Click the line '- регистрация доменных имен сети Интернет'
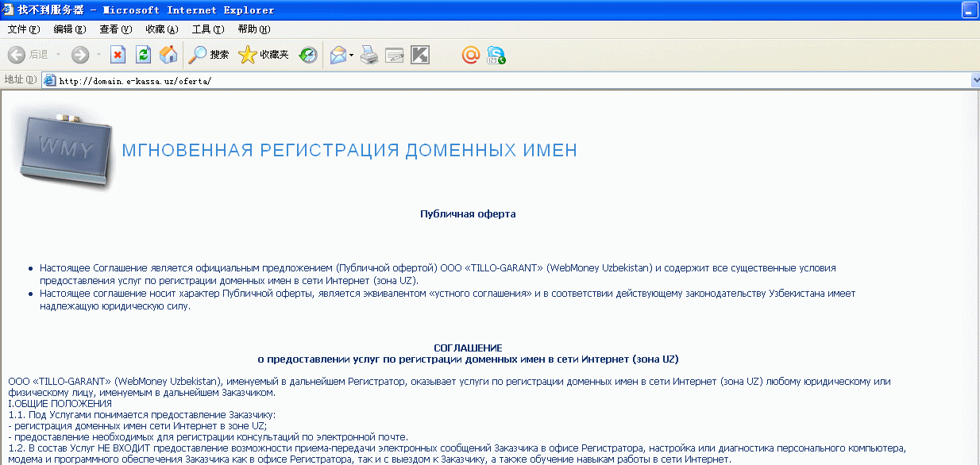The image size is (980, 465). coord(137,426)
